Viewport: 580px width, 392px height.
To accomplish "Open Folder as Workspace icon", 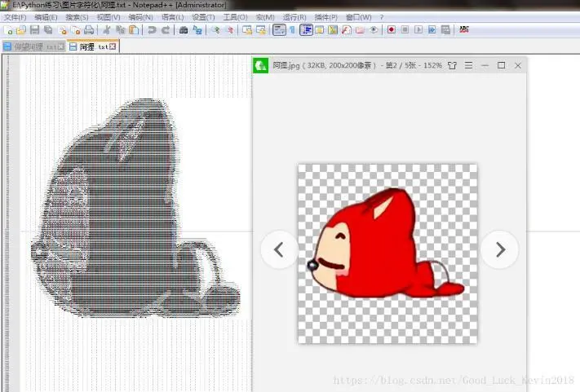I will (360, 30).
